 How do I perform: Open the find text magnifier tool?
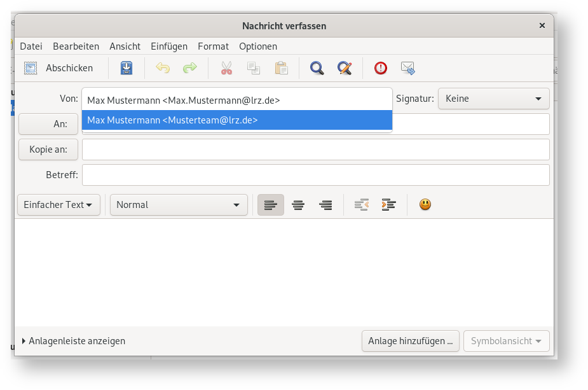coord(317,68)
